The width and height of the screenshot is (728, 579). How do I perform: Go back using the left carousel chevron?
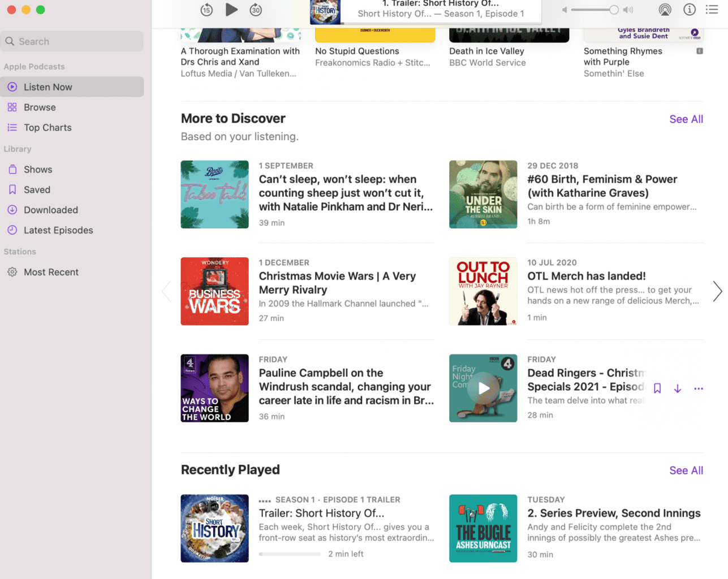(x=166, y=291)
